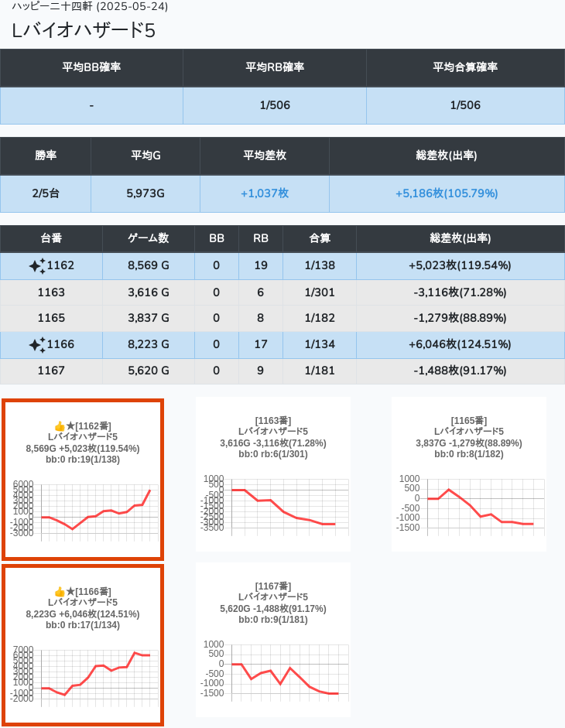Click the 平均BB確率 column header

91,67
